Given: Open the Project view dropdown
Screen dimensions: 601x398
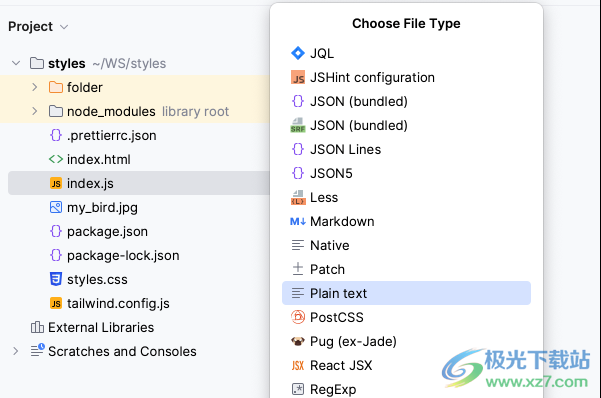Looking at the screenshot, I should [64, 27].
